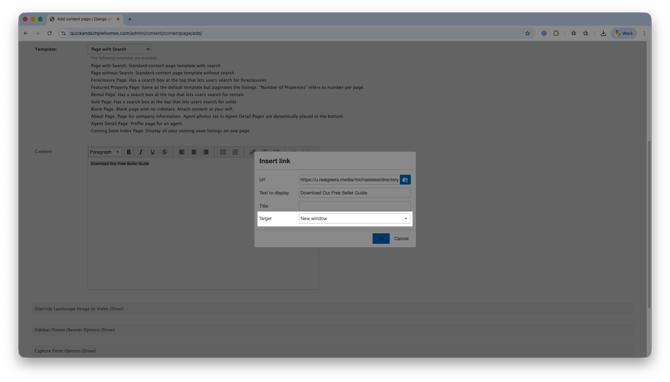Click the 'Blank Page' template description line
The height and width of the screenshot is (382, 670).
tap(162, 109)
